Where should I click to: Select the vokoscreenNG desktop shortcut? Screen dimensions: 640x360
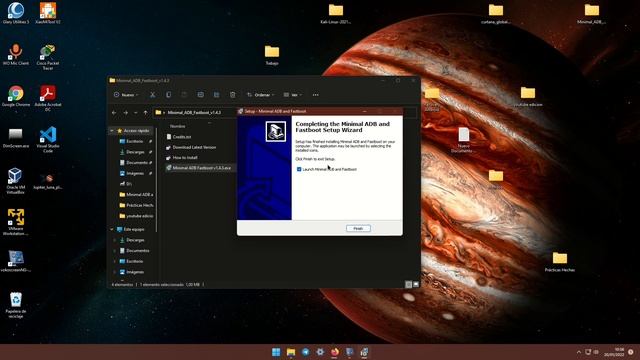click(16, 261)
